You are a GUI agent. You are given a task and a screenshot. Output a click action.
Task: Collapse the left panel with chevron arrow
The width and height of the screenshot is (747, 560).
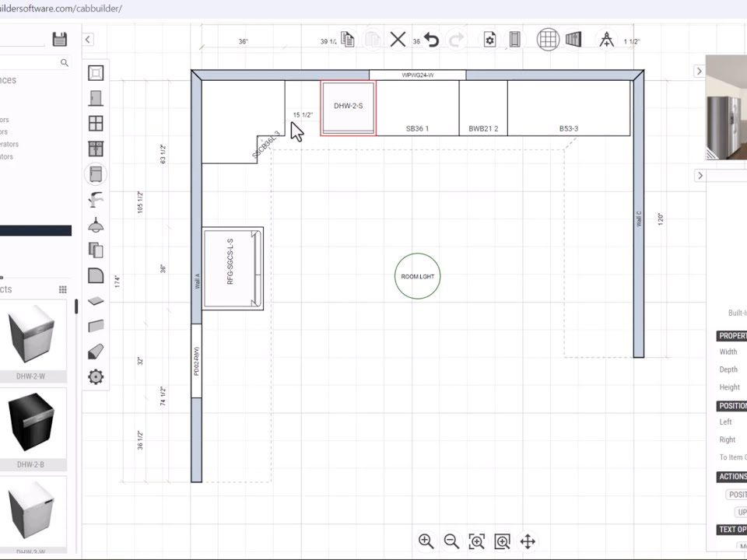[x=88, y=40]
